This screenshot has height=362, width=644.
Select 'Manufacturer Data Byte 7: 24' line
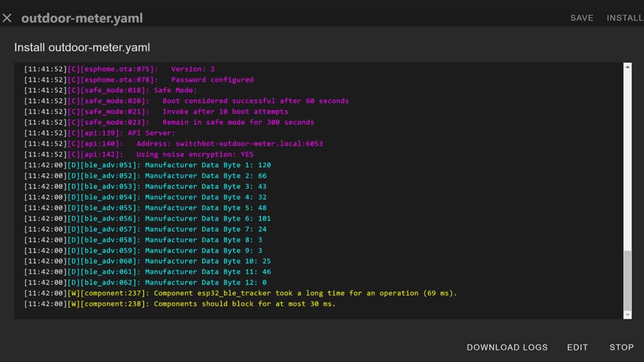point(145,229)
